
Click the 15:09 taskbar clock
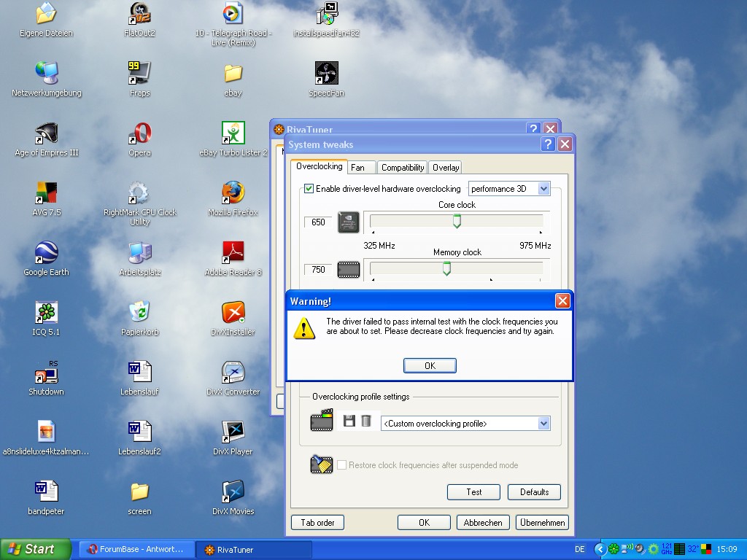727,549
